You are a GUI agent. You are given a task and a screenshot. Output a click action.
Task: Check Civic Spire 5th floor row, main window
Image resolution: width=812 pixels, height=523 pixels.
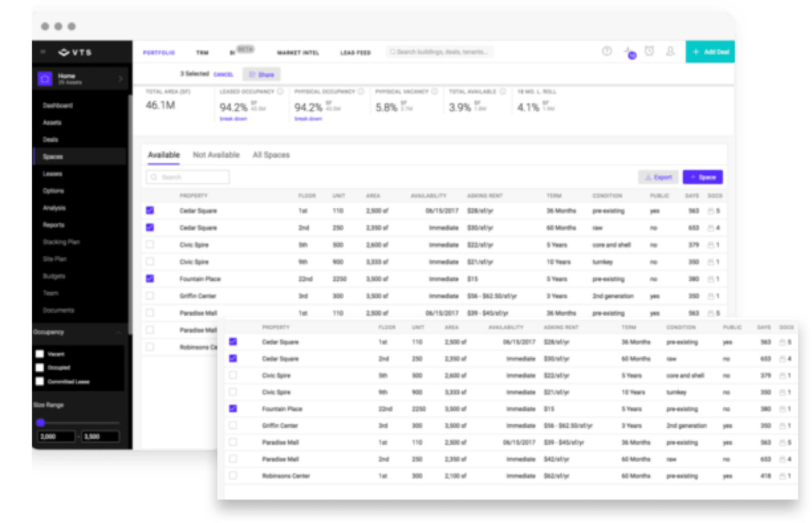click(150, 244)
